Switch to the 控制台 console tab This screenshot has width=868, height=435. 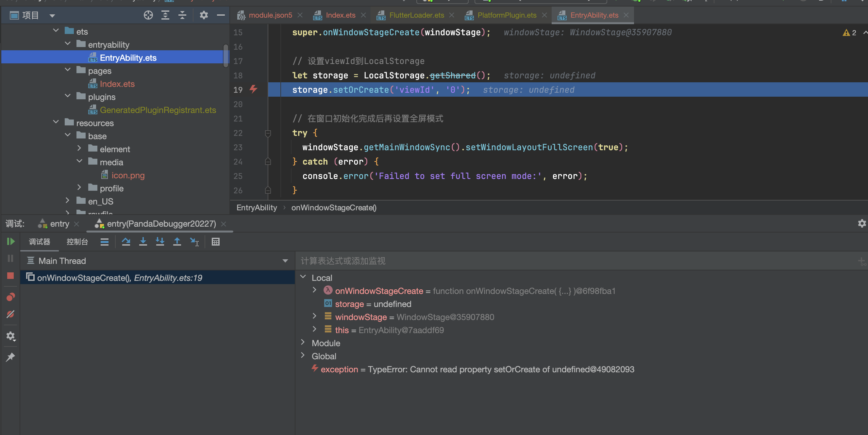[77, 241]
